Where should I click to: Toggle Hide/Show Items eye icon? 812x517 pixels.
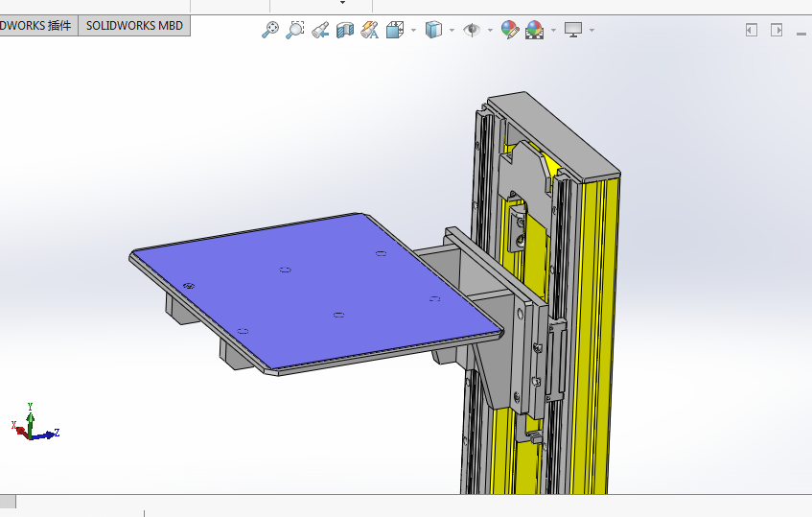coord(472,30)
